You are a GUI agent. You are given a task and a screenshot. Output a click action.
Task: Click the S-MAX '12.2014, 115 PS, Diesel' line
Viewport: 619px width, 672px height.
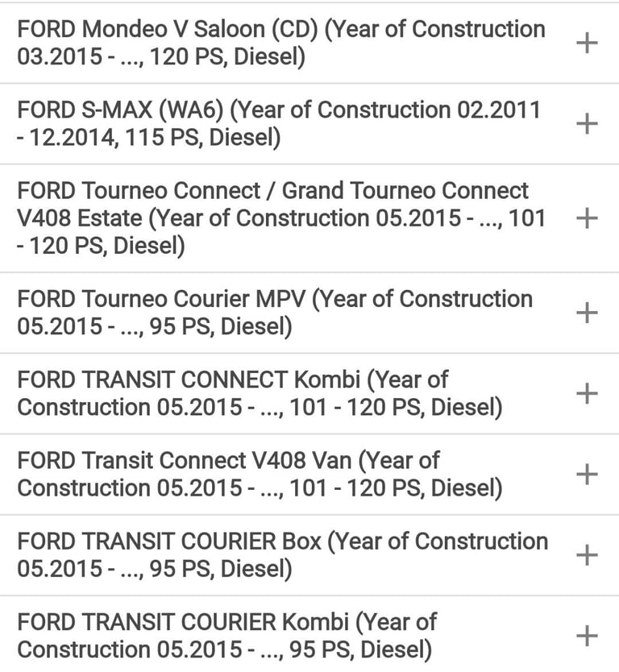point(149,138)
